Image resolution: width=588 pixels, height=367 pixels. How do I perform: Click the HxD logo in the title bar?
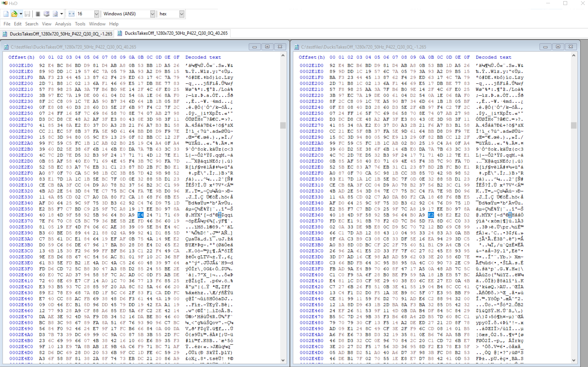click(x=5, y=3)
